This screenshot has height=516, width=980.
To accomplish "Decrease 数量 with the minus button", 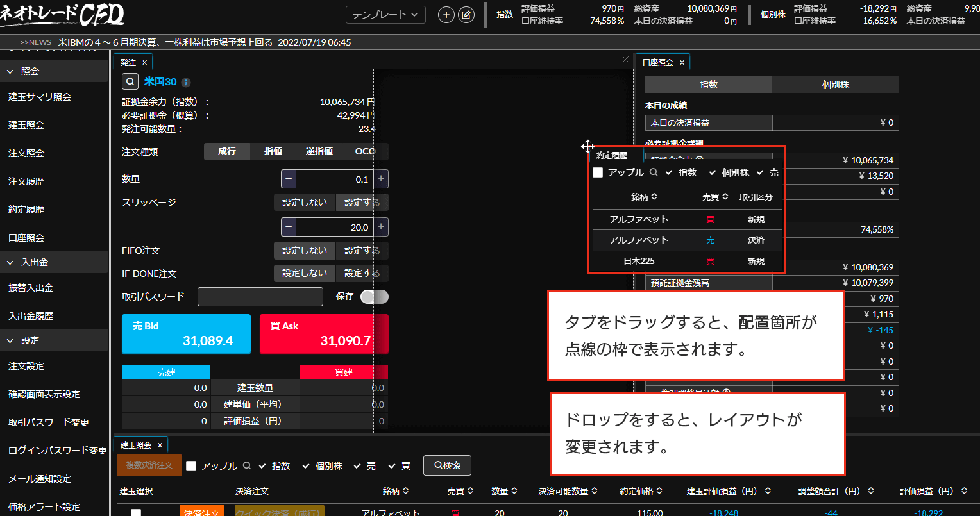I will pos(289,179).
